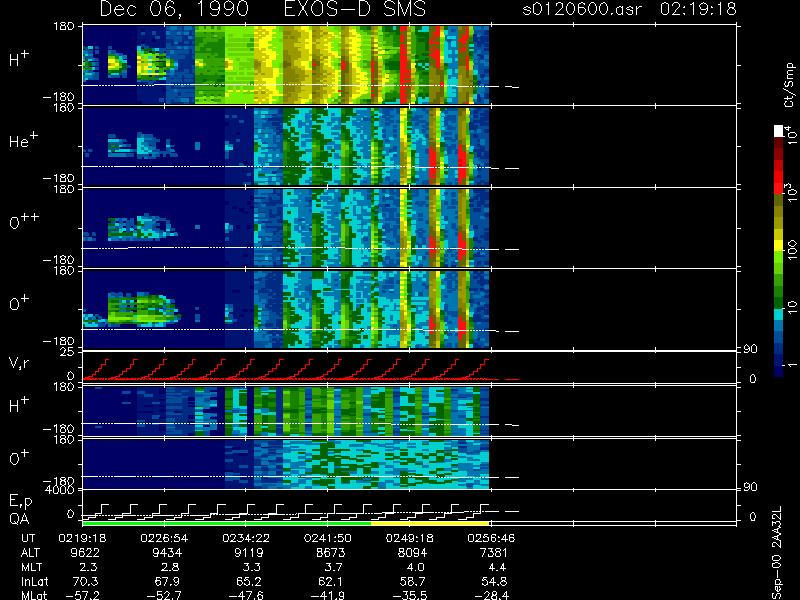Click the 'O++' panel label
Screen dimensions: 800x600
24,221
